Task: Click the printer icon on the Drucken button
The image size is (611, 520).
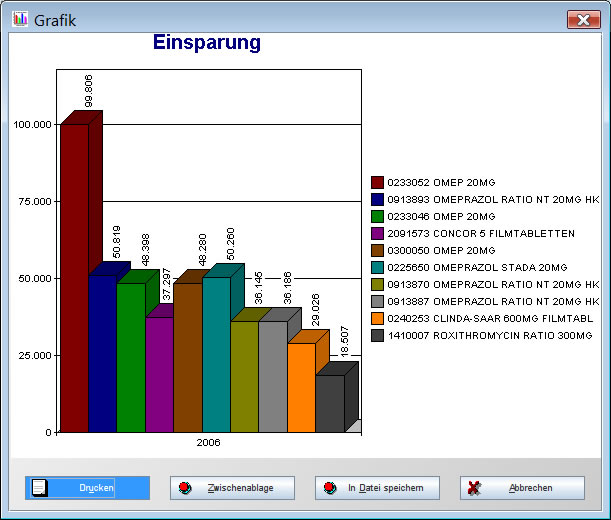Action: point(40,488)
